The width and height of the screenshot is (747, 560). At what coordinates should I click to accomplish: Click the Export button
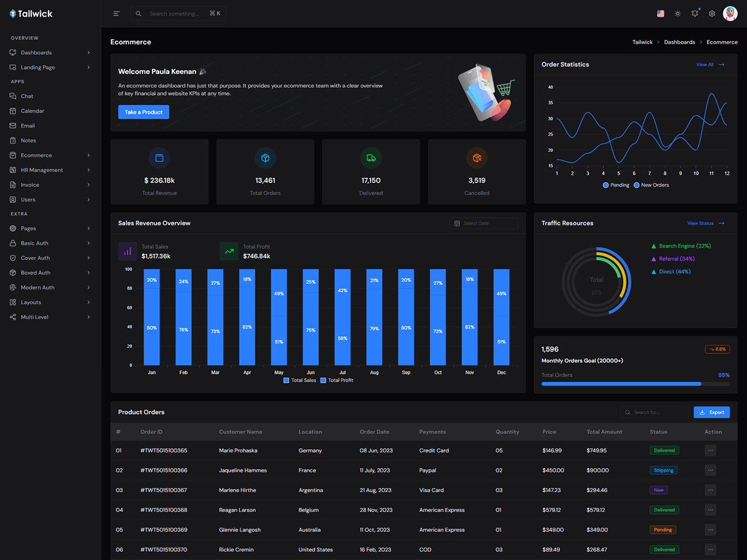712,412
